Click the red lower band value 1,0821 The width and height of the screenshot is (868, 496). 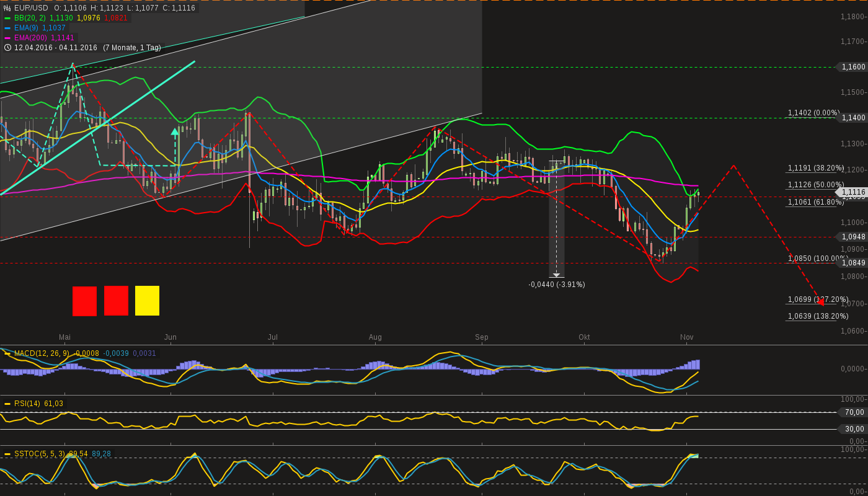click(116, 18)
